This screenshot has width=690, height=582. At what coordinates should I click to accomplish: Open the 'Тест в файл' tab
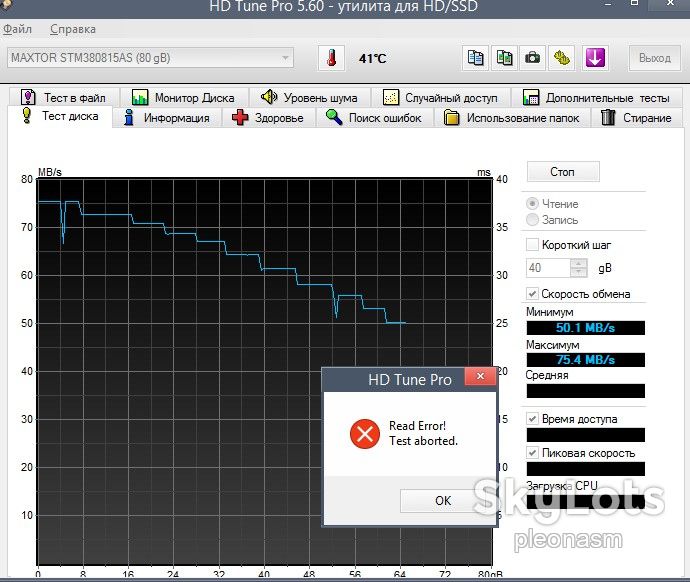click(x=64, y=97)
